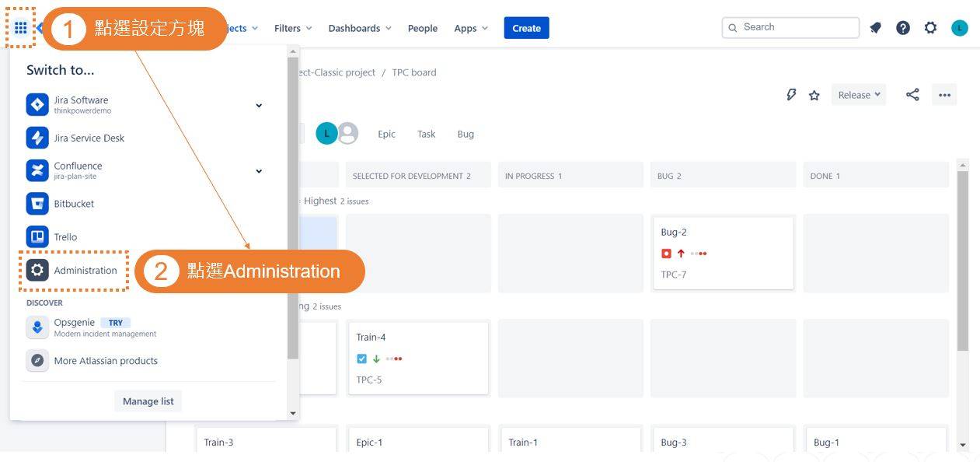Open the Train-3 issue card

[x=267, y=439]
